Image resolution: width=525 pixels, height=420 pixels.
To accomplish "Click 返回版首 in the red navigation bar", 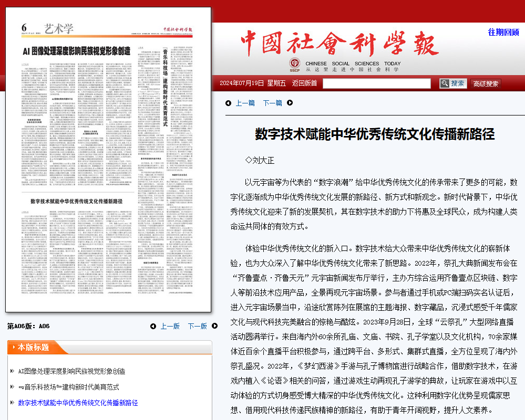I will click(304, 83).
